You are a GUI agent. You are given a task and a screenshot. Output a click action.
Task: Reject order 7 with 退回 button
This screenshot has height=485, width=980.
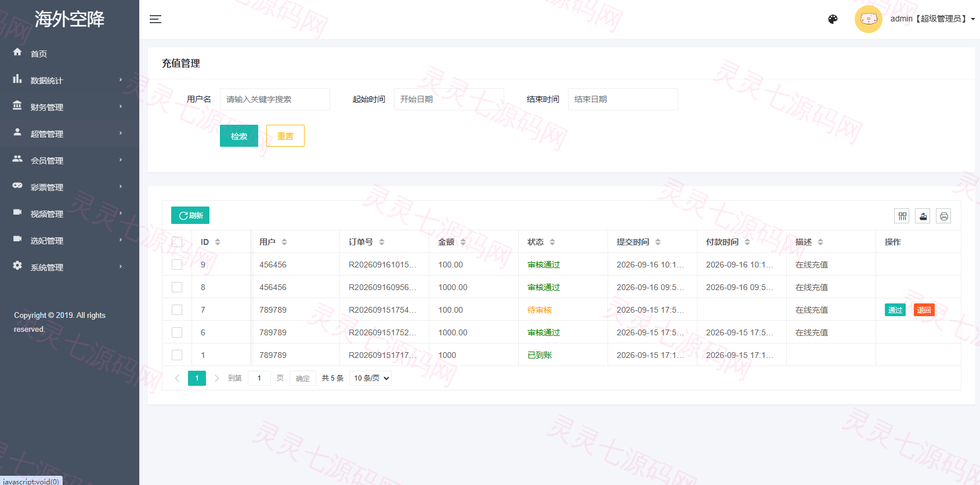(924, 310)
